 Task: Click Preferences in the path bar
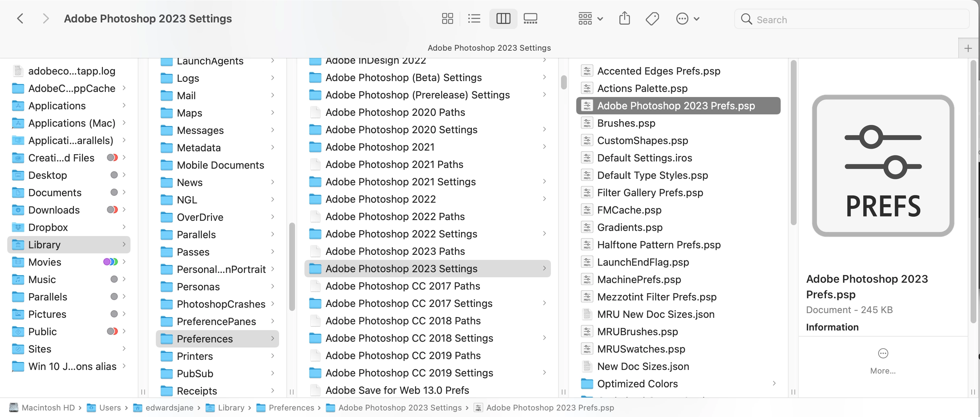pos(291,408)
